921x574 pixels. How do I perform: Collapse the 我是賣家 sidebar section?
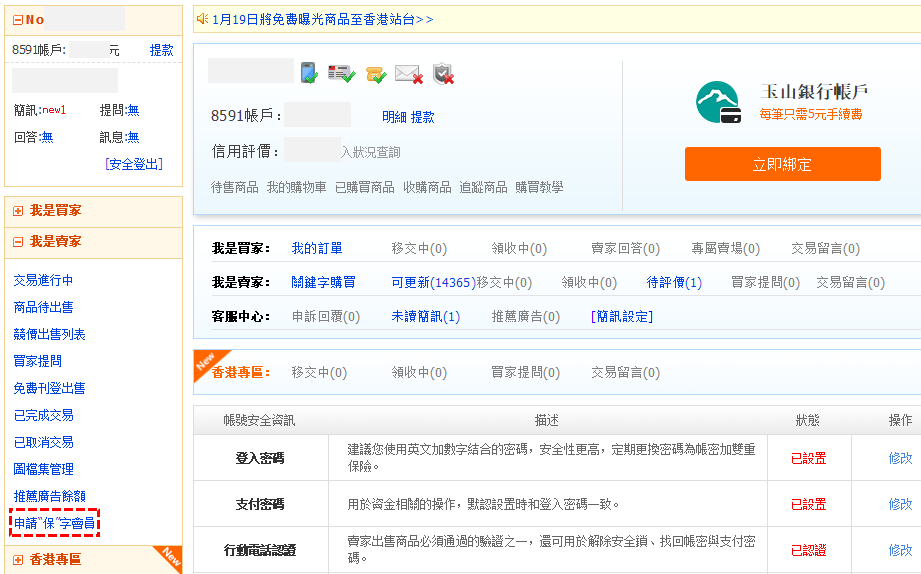pos(17,242)
